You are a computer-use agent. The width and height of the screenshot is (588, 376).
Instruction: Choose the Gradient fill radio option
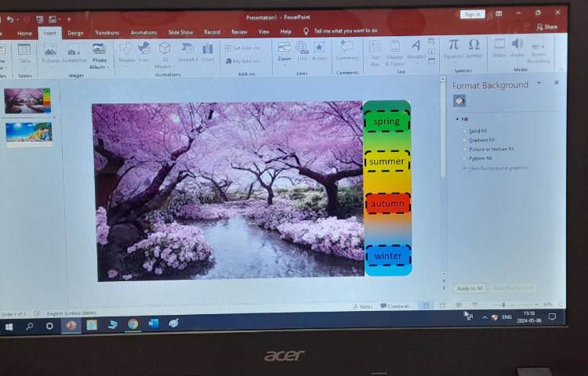(465, 140)
